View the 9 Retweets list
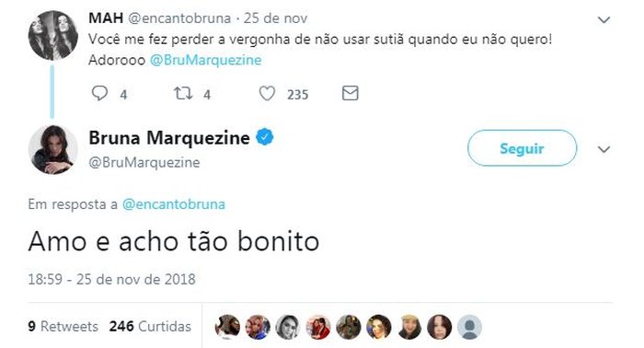The image size is (644, 348). [63, 326]
